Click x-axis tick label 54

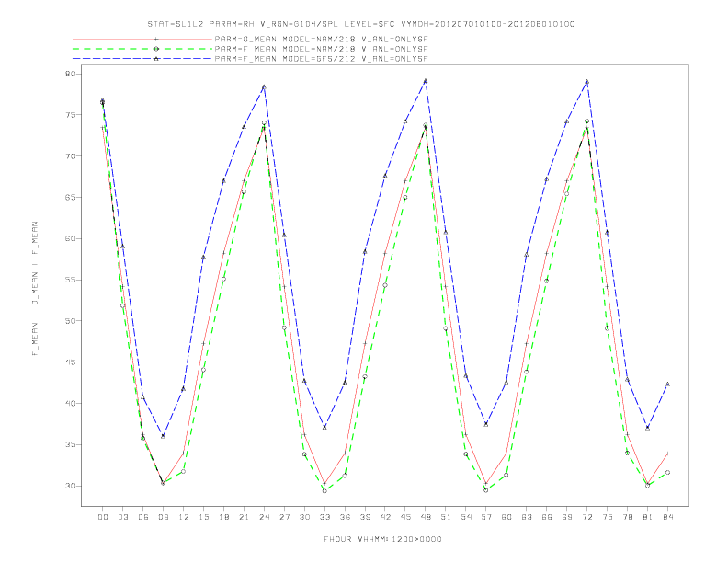(466, 517)
